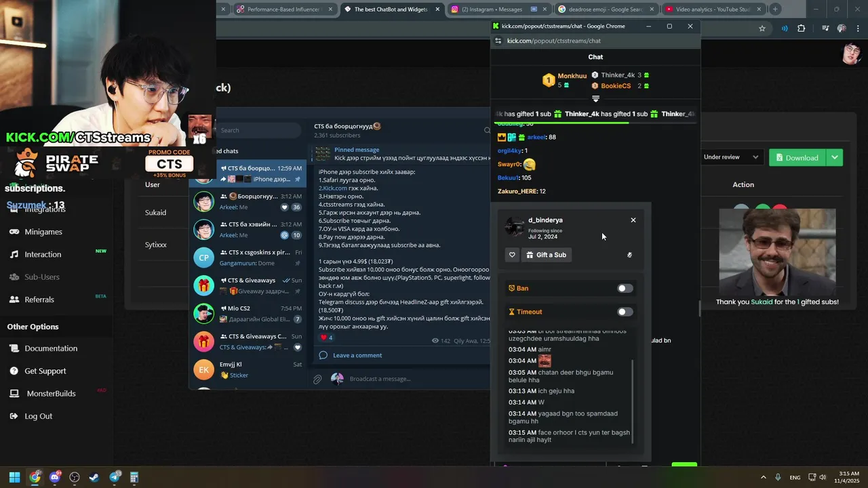Open arkeel's profile from chat
Viewport: 868px width, 488px height.
[x=536, y=137]
